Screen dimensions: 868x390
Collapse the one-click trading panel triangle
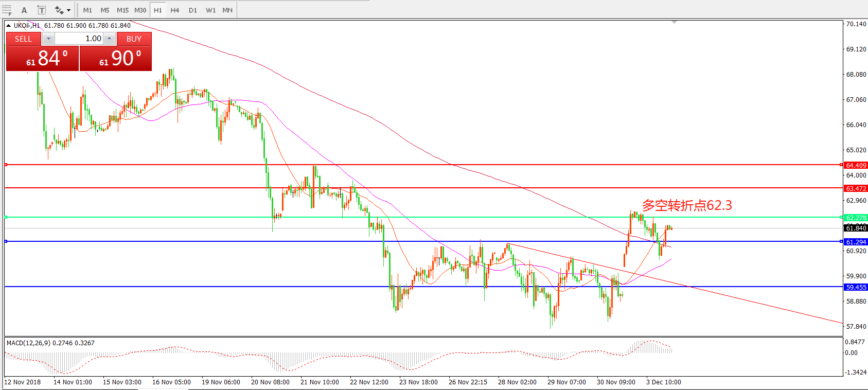coord(9,25)
